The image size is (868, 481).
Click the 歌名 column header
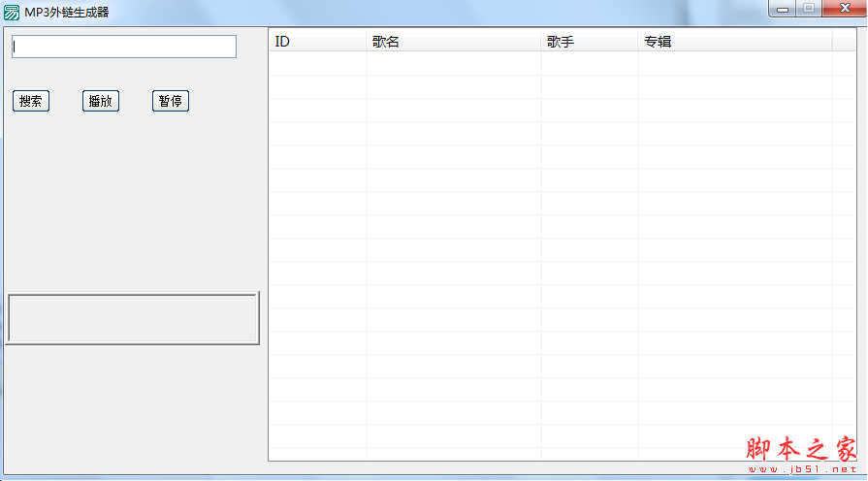pos(454,42)
